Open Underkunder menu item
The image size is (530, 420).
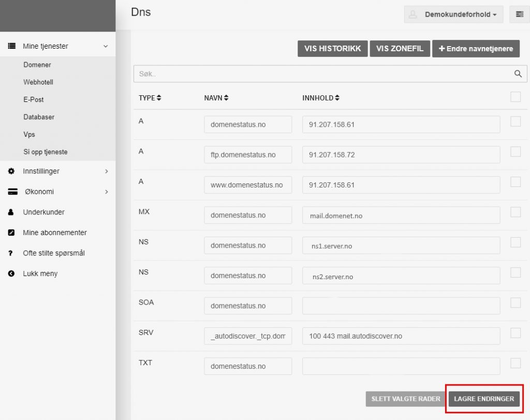pos(43,212)
